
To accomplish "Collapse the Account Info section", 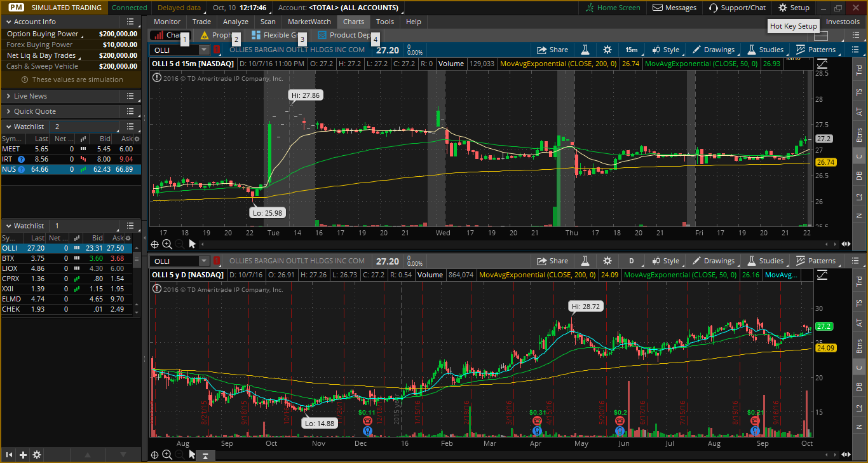I will point(8,22).
